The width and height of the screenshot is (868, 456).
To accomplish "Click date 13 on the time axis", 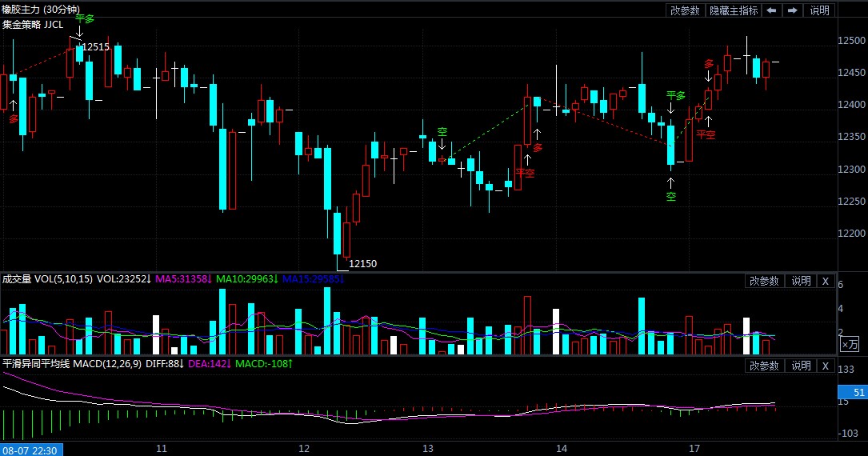I will pyautogui.click(x=428, y=449).
